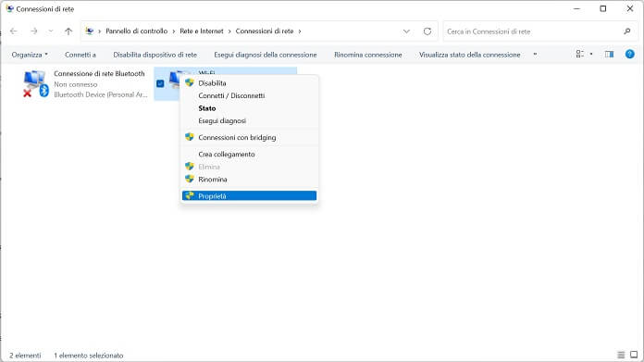This screenshot has height=362, width=644.
Task: Toggle the Wi-Fi item checkbox
Action: 160,84
